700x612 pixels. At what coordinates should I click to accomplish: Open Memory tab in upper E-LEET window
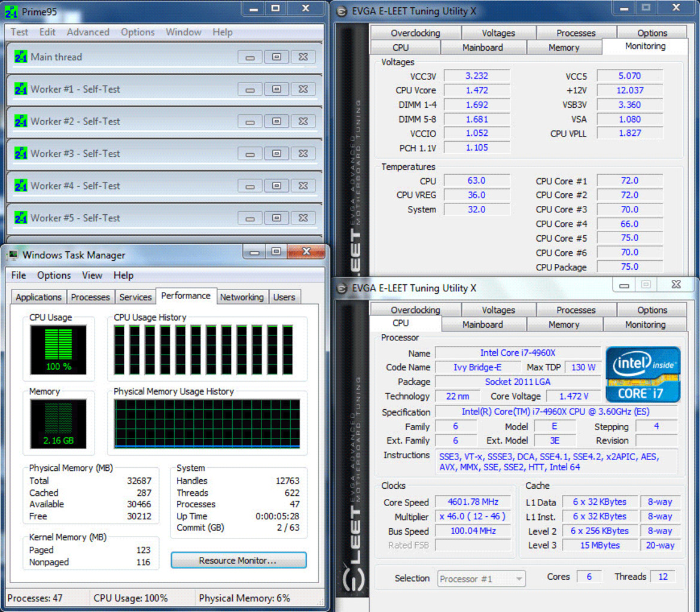pos(564,47)
